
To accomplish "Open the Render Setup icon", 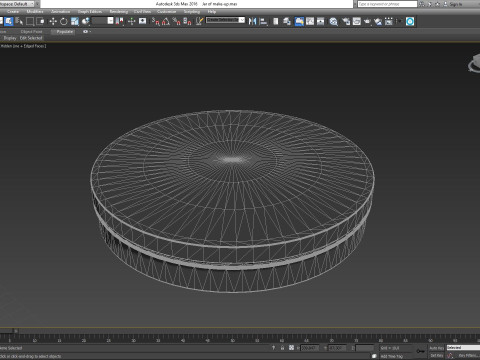I will click(346, 21).
